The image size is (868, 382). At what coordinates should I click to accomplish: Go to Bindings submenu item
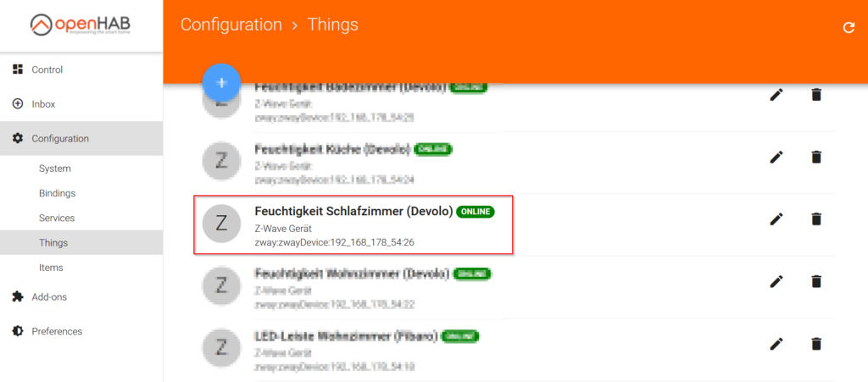pyautogui.click(x=57, y=193)
